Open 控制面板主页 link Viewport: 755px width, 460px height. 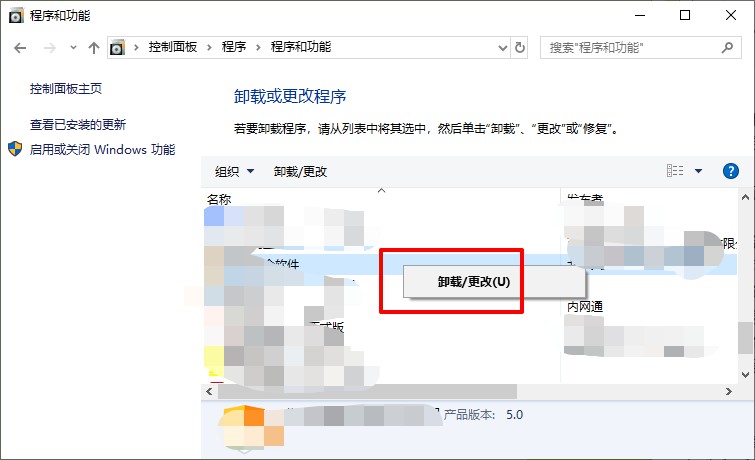click(x=66, y=88)
